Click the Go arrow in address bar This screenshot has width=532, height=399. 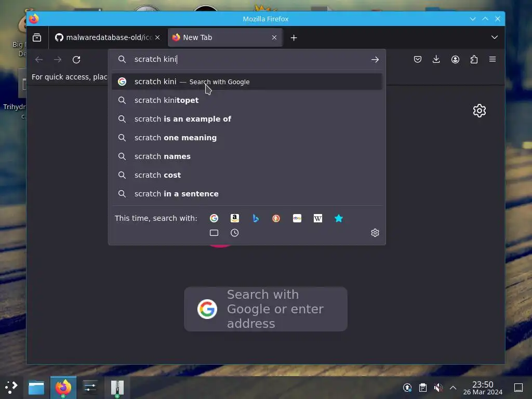point(375,59)
